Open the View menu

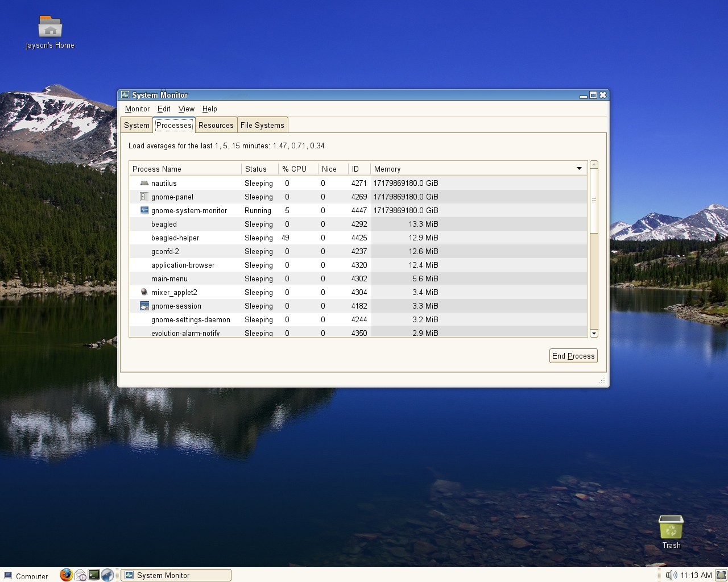coord(186,109)
